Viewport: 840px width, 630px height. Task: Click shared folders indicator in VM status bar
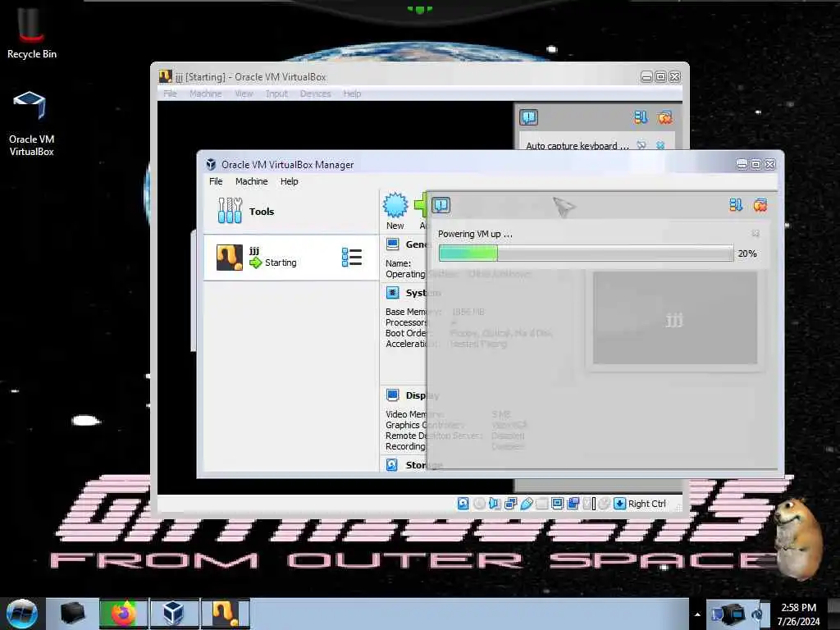[541, 504]
